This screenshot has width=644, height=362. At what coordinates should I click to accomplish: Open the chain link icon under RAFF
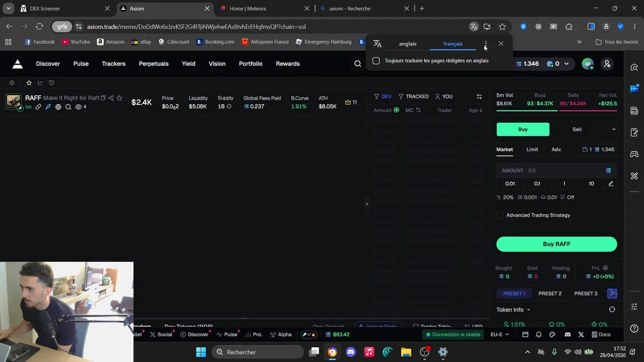(x=38, y=107)
